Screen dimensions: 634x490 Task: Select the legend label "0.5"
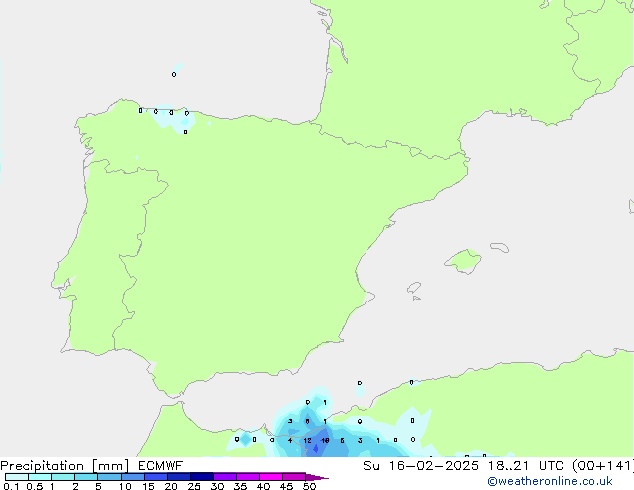(x=35, y=486)
